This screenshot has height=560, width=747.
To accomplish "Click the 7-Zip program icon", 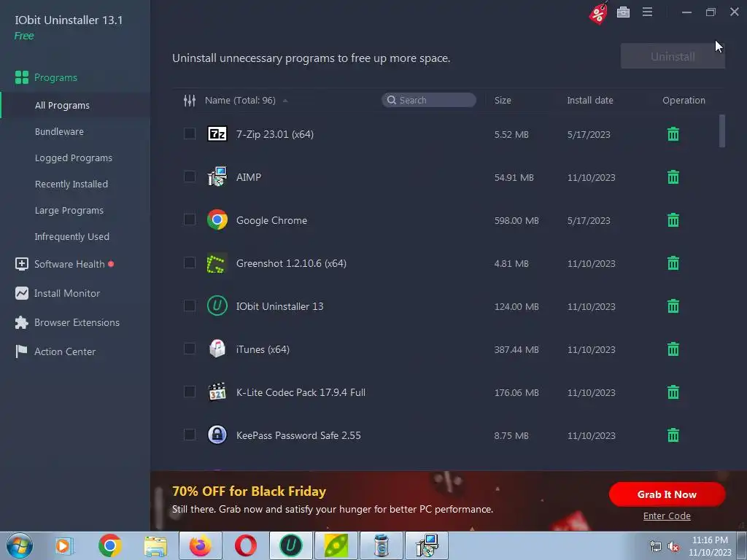I will [x=217, y=134].
